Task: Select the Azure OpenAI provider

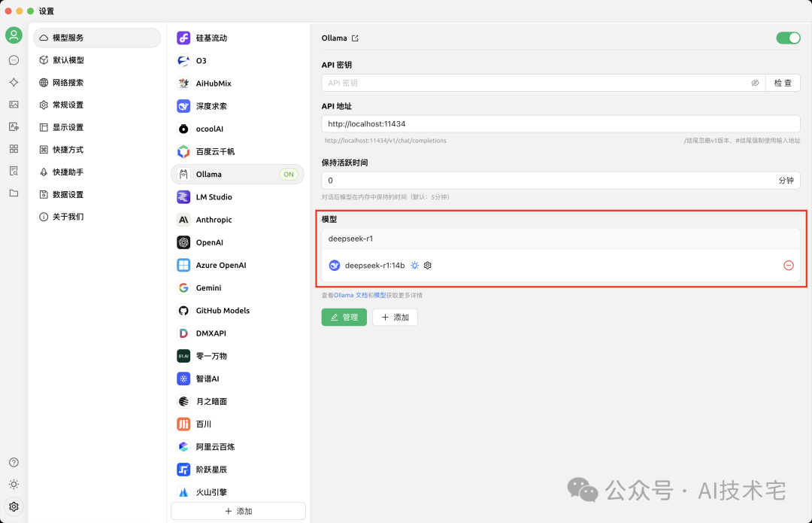Action: click(x=238, y=266)
